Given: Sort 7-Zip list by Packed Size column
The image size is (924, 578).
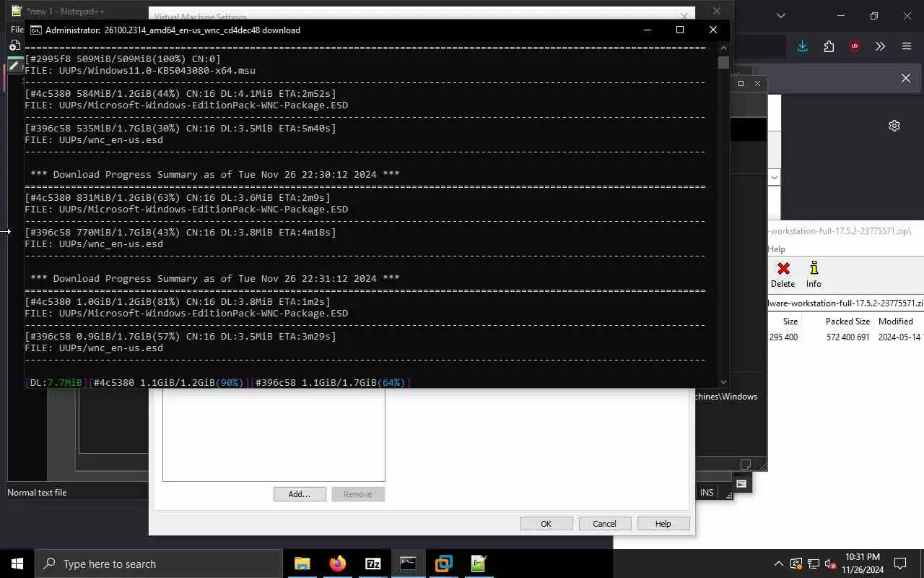Looking at the screenshot, I should click(847, 322).
